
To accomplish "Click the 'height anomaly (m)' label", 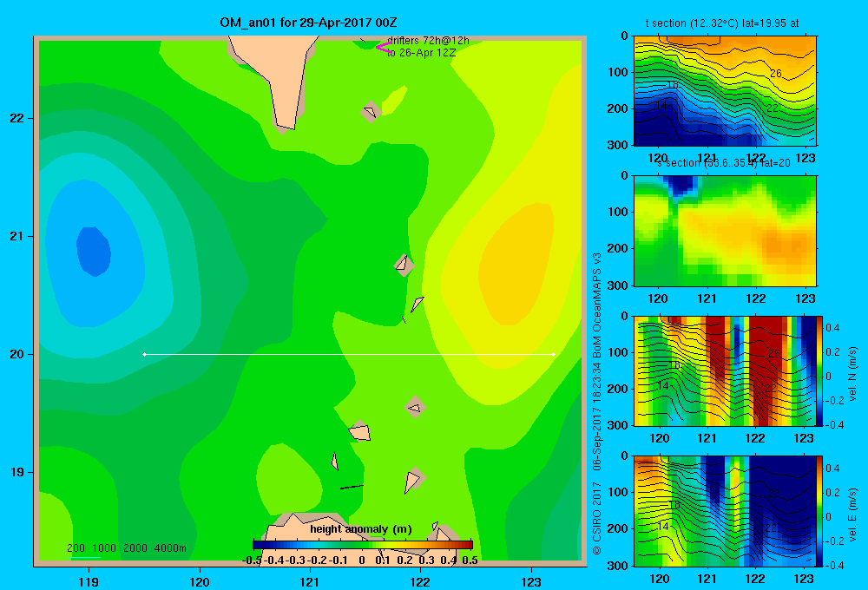I will click(361, 529).
